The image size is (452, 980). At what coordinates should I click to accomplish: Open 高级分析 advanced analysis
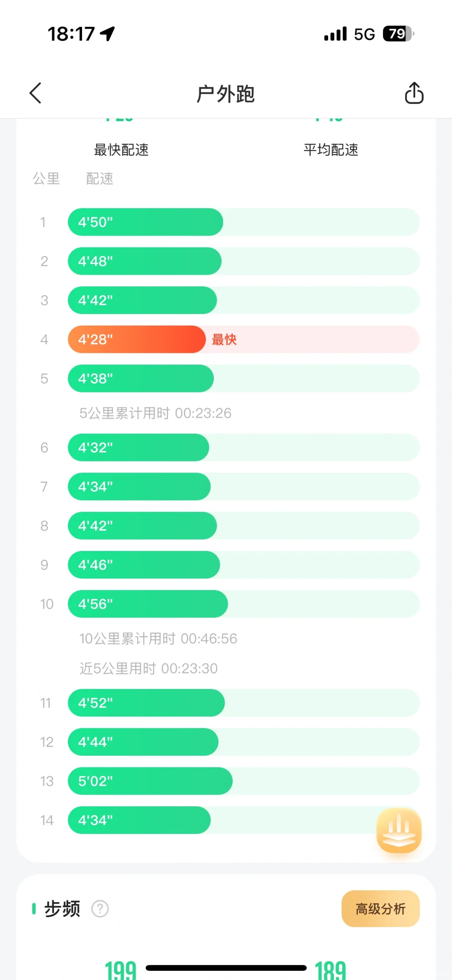pos(380,908)
